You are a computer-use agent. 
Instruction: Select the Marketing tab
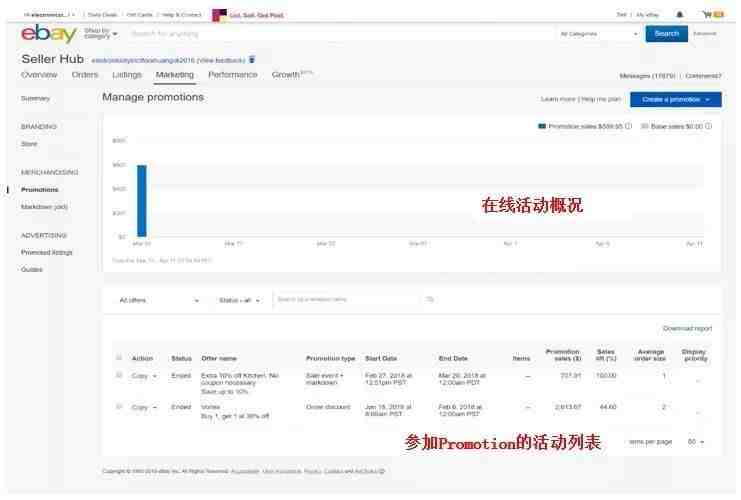[x=174, y=75]
